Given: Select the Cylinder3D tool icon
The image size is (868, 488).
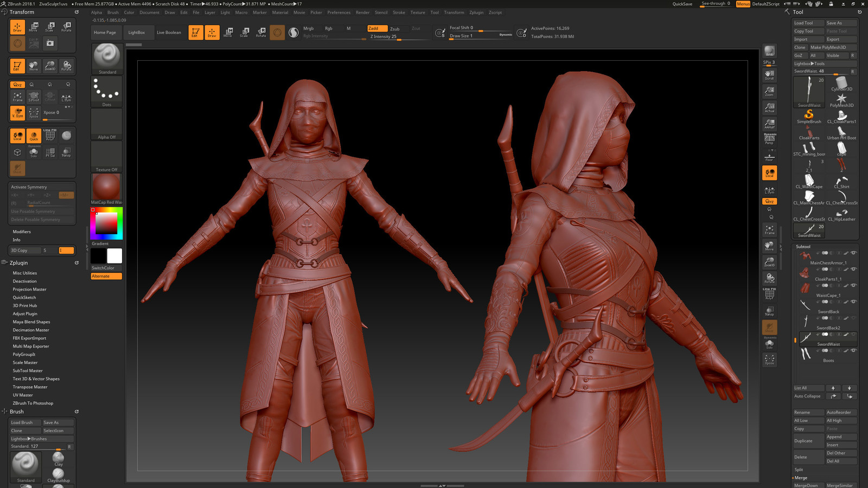Looking at the screenshot, I should 841,84.
